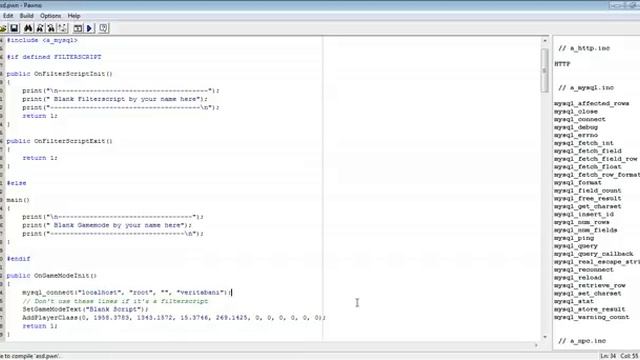This screenshot has width=640, height=360.
Task: Click the Compile toolbar icon
Action: pos(78,28)
